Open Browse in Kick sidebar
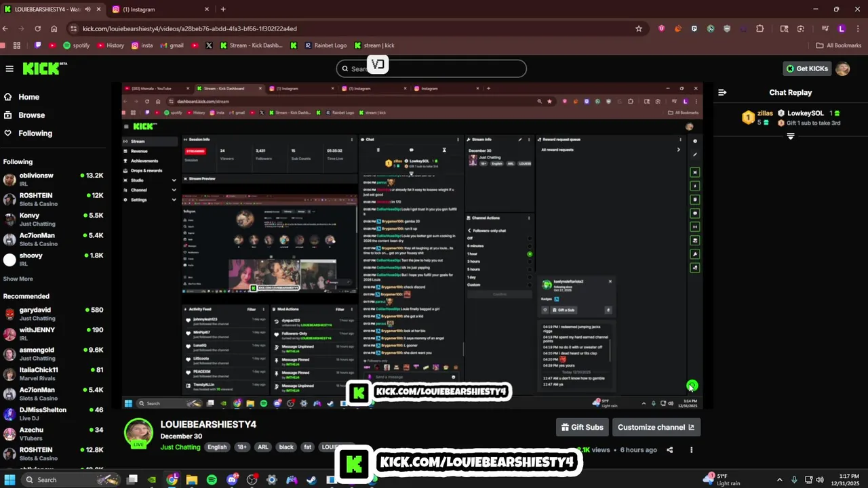The width and height of the screenshot is (868, 488). 31,115
